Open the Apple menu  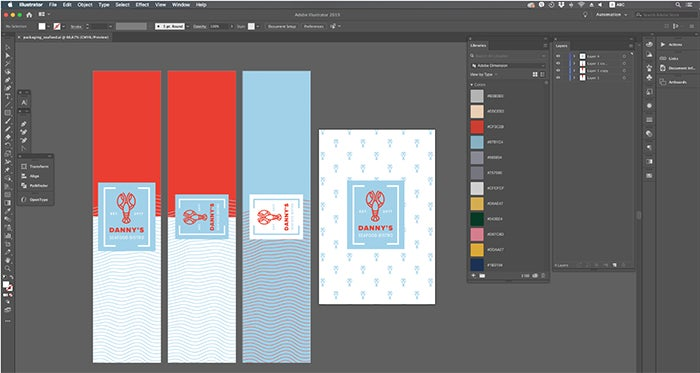[10, 4]
